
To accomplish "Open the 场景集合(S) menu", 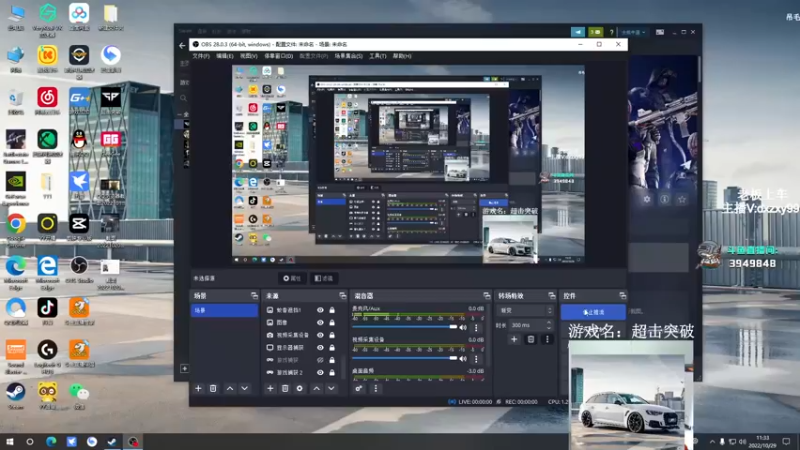I will tap(348, 56).
